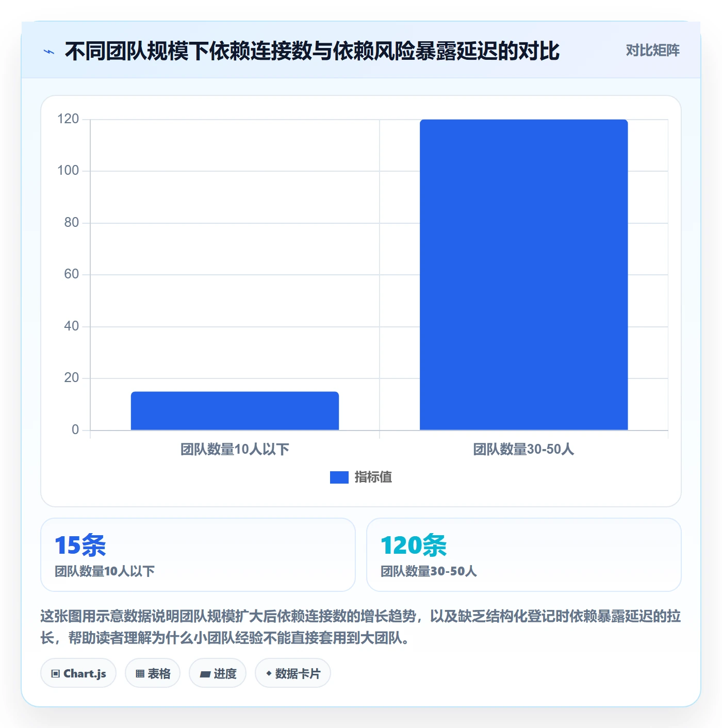Click the 120条 data card value
The width and height of the screenshot is (722, 728).
[x=414, y=545]
